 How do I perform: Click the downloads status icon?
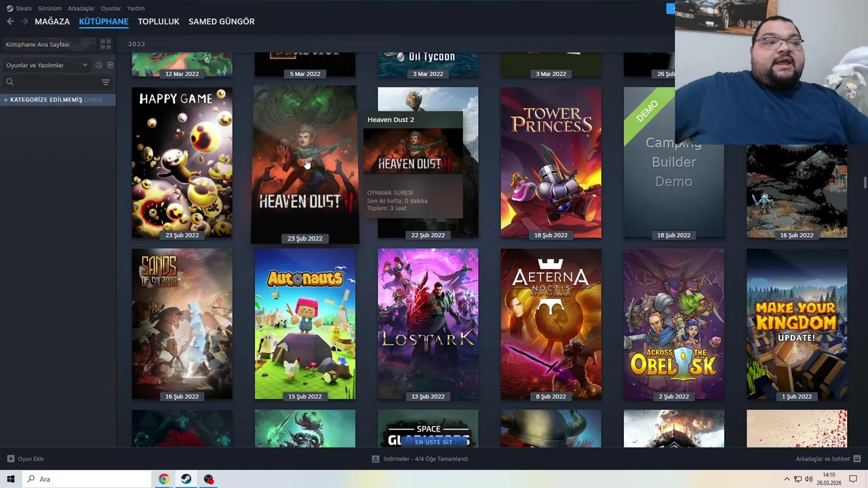[x=375, y=459]
